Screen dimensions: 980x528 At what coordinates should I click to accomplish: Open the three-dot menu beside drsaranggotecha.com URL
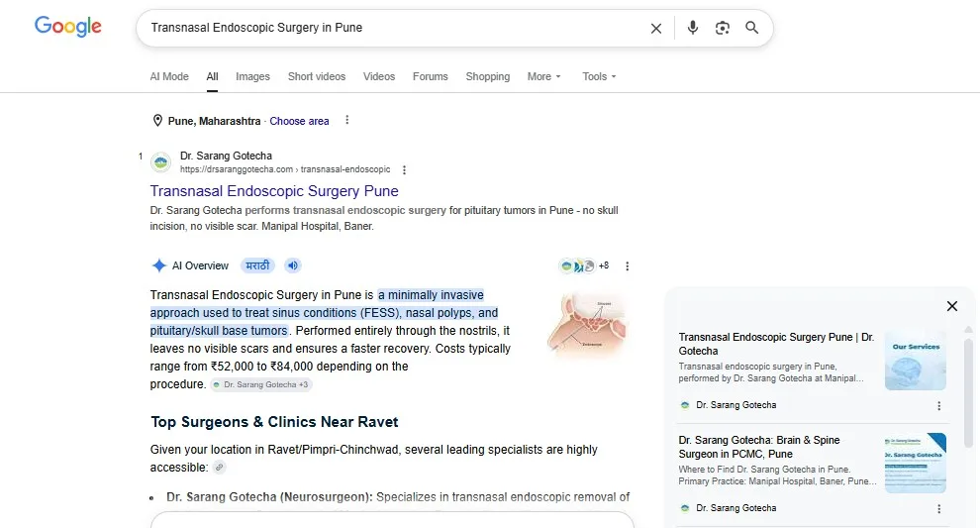coord(405,169)
